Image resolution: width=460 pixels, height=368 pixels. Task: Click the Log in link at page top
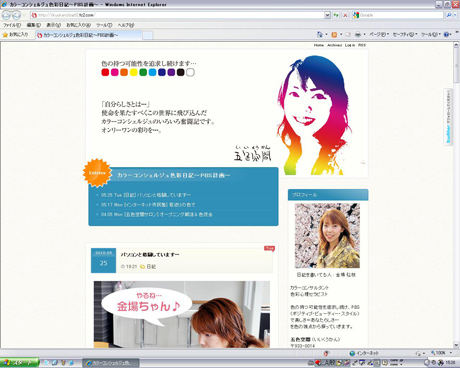click(350, 45)
